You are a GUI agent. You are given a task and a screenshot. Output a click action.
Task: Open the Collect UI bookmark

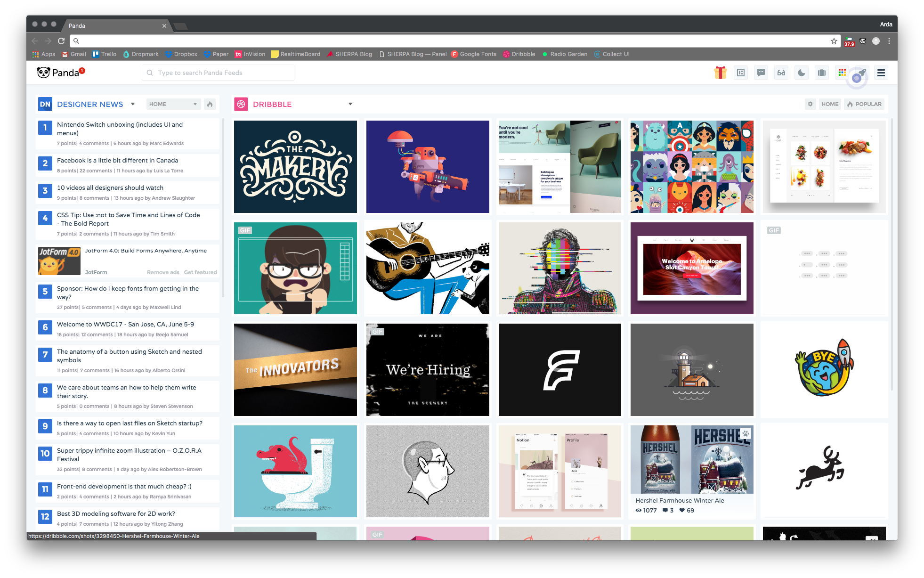[x=612, y=54]
